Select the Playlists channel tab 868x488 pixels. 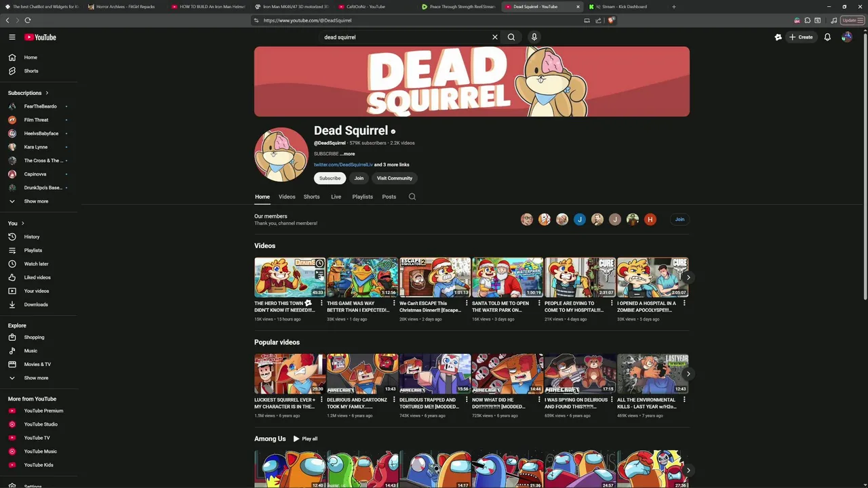pyautogui.click(x=362, y=197)
